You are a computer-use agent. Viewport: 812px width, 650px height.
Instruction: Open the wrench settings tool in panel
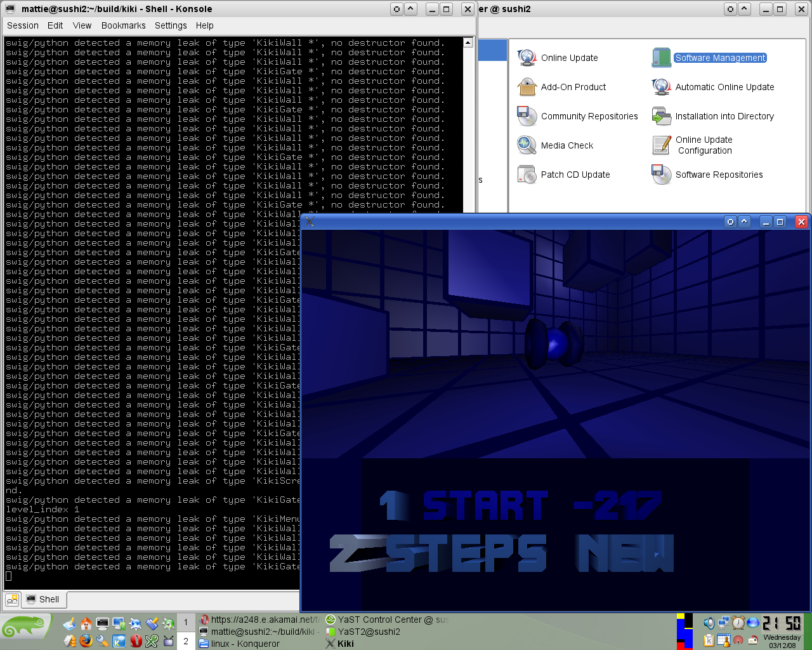click(x=102, y=640)
